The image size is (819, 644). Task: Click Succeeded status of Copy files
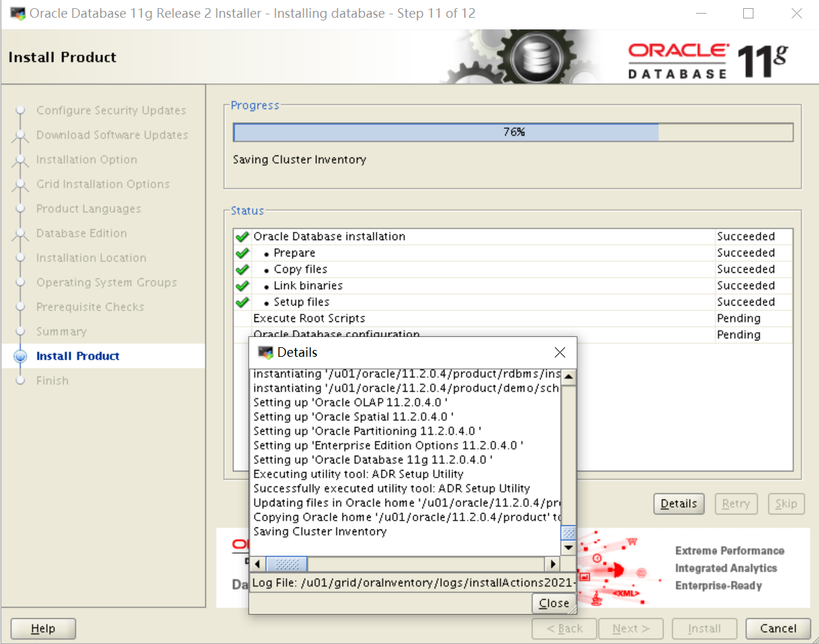coord(746,269)
